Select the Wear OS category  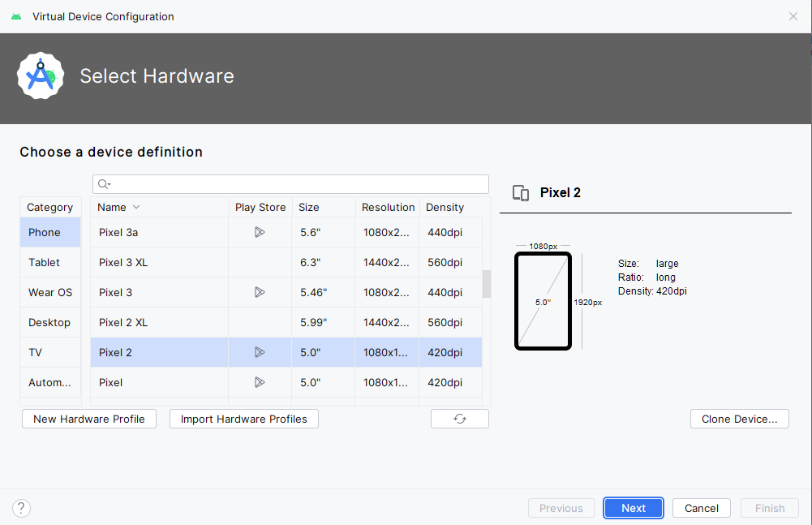point(50,292)
